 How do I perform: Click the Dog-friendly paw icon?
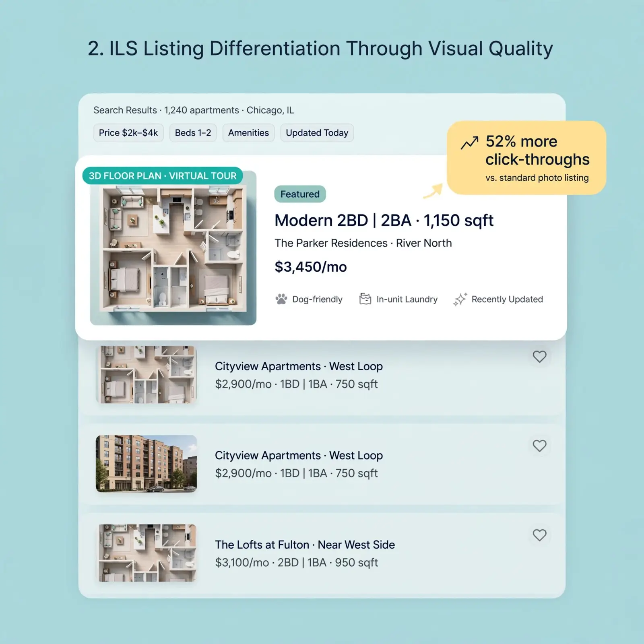[281, 299]
